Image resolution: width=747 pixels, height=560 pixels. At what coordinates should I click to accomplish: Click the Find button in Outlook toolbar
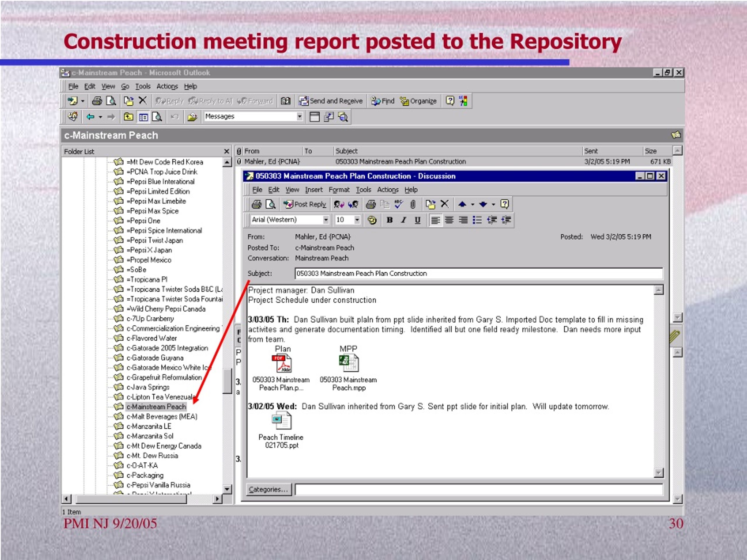(383, 101)
